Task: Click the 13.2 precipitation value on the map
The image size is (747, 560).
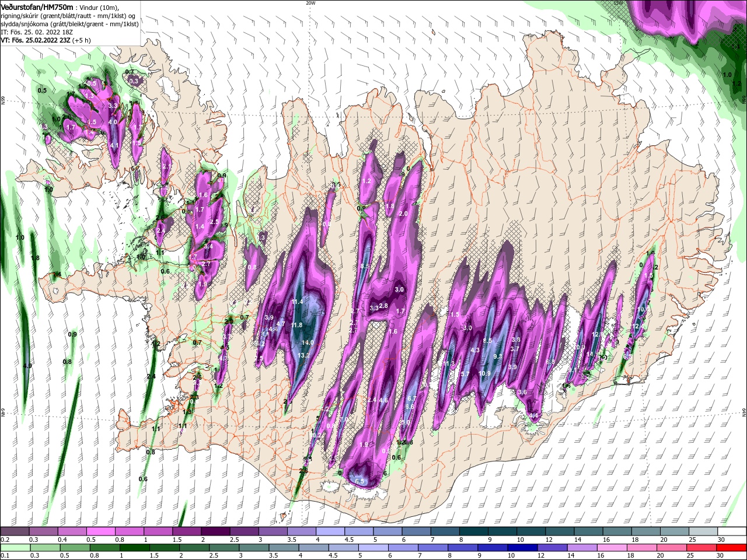Action: tap(304, 355)
